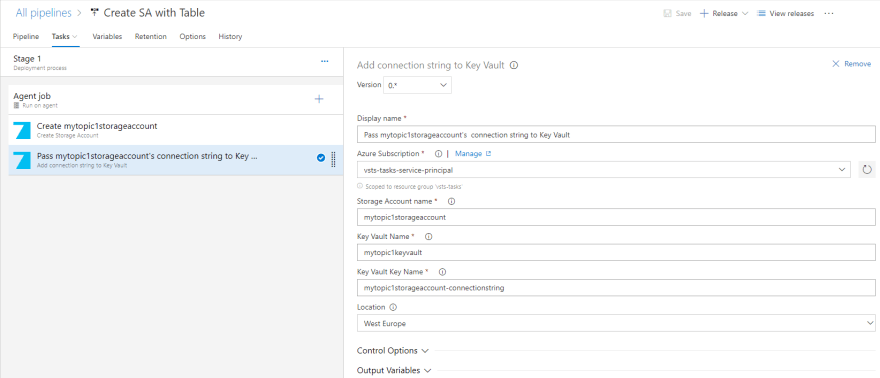The width and height of the screenshot is (880, 378).
Task: Open the Azure Subscription dropdown
Action: tap(604, 169)
